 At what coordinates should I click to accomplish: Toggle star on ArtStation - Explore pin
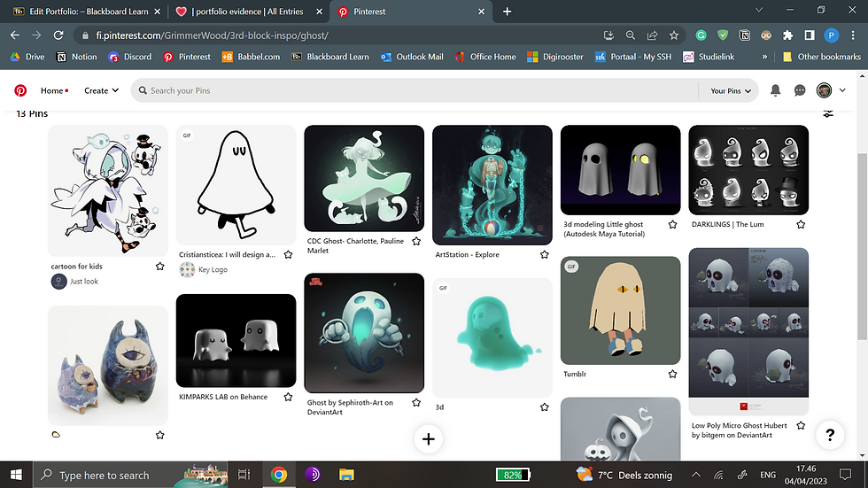tap(545, 255)
